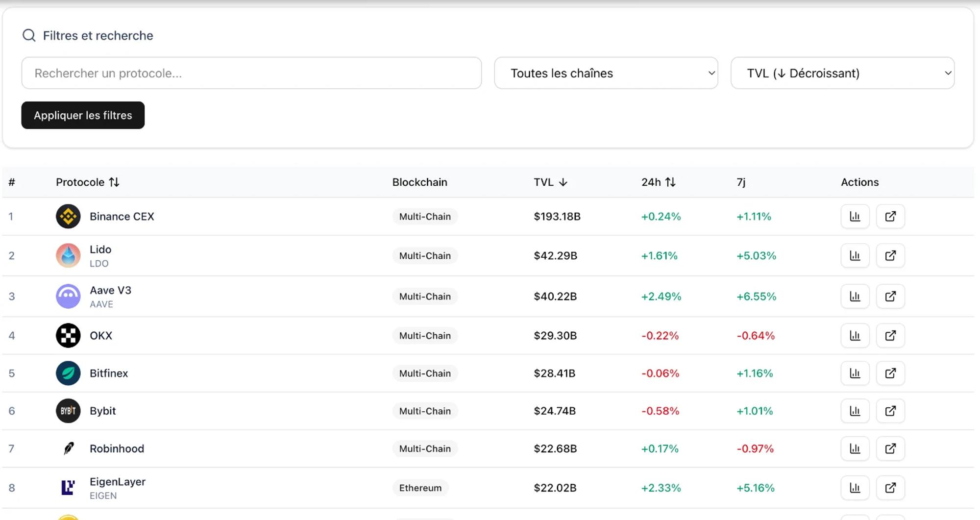The height and width of the screenshot is (520, 980).
Task: Click the $42.29B TVL value
Action: tap(556, 255)
